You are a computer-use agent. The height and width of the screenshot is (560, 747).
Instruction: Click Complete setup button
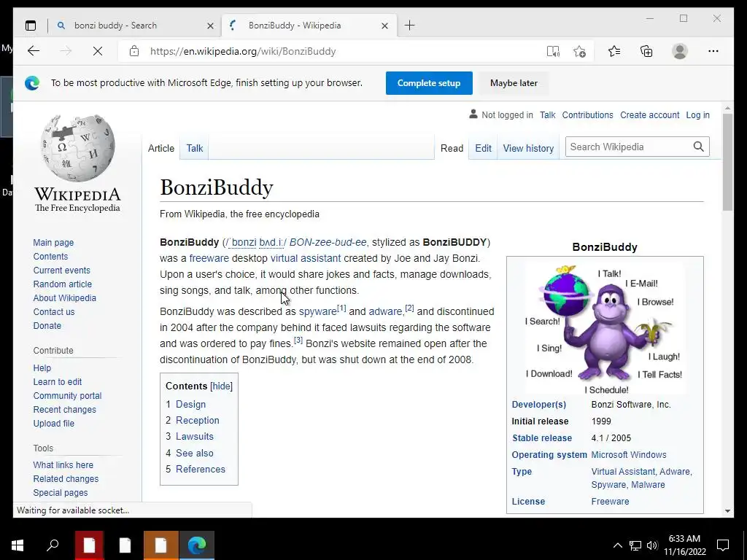pos(429,83)
